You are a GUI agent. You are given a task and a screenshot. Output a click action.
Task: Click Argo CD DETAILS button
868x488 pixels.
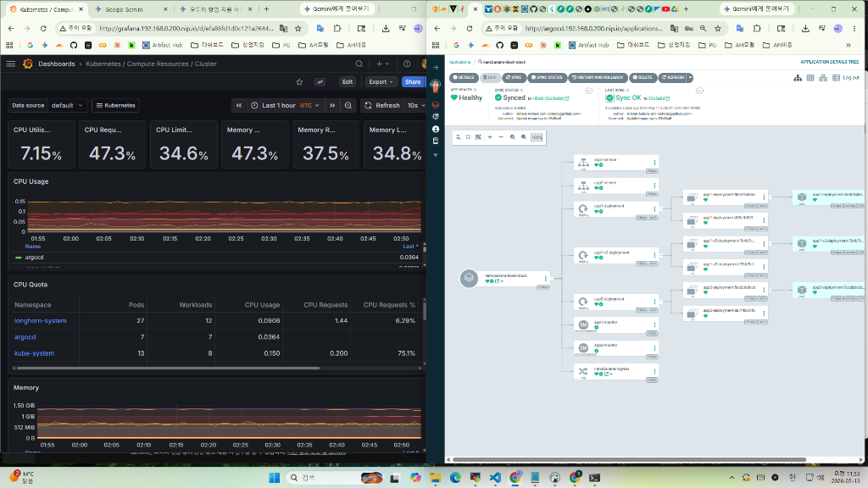464,77
